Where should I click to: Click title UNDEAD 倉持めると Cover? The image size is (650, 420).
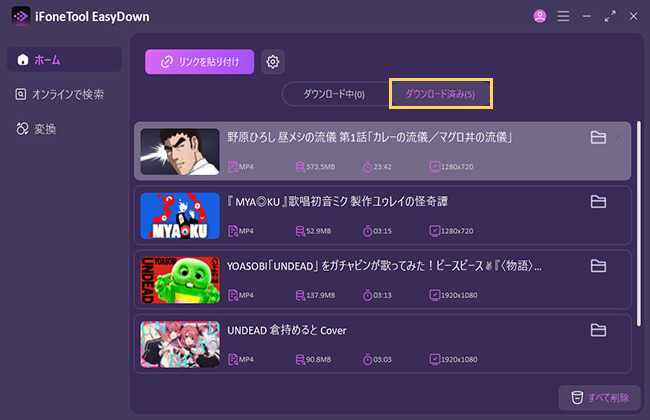[286, 330]
